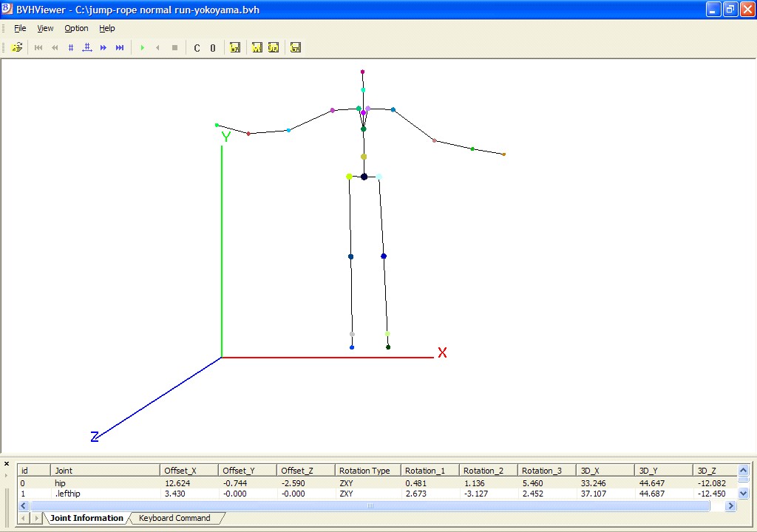Click the frame range hash icon
Screen dimensions: 757x532
tap(87, 48)
